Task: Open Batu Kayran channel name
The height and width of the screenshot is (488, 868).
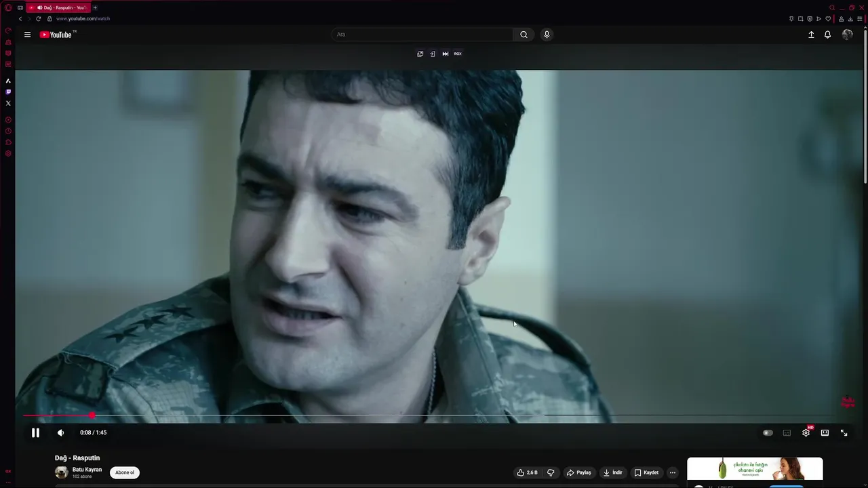Action: pos(87,470)
